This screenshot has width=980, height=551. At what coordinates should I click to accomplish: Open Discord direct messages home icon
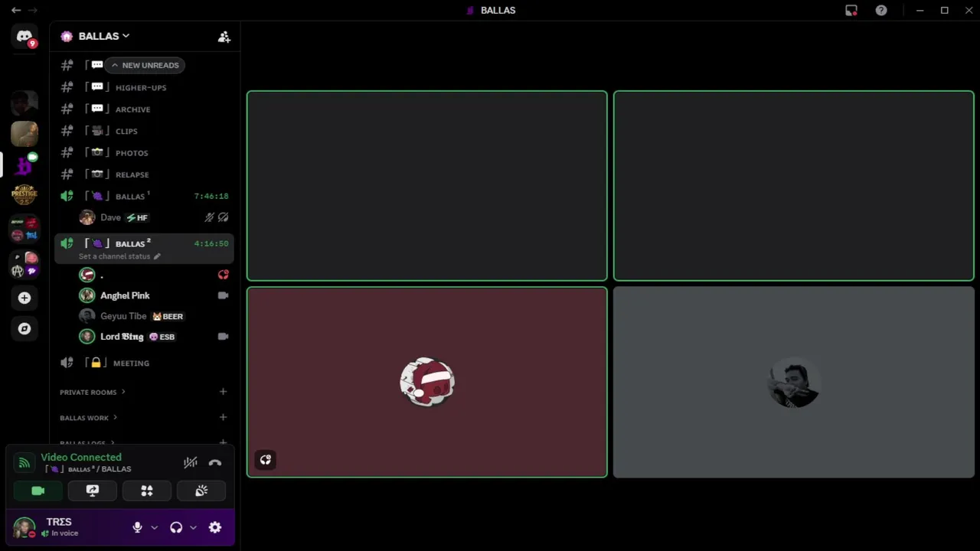pos(24,36)
